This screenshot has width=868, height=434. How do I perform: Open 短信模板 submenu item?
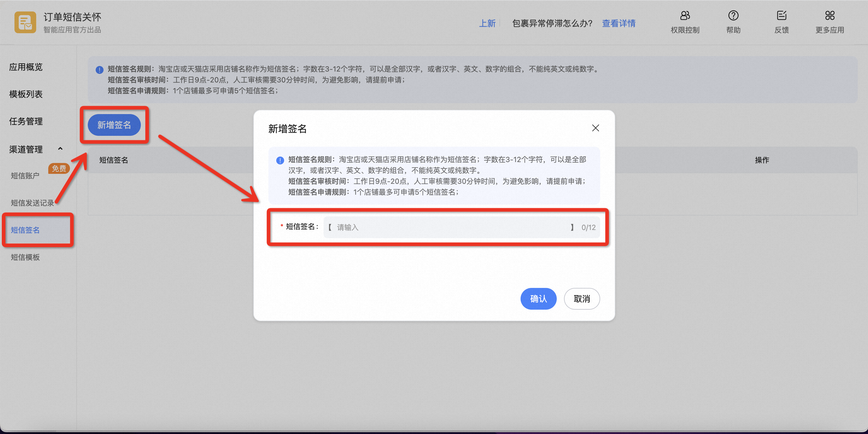[x=25, y=257]
